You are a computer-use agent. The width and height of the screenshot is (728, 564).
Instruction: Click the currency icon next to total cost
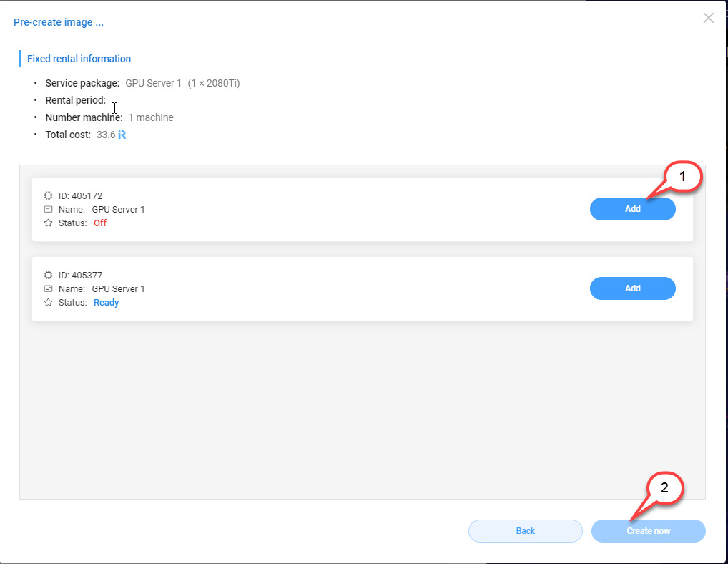pyautogui.click(x=122, y=135)
